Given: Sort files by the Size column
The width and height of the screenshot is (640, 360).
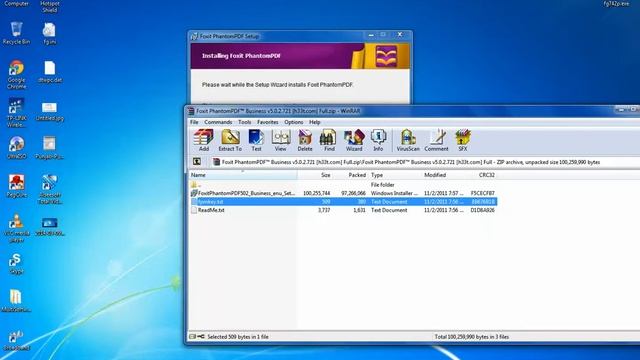Looking at the screenshot, I should (315, 175).
